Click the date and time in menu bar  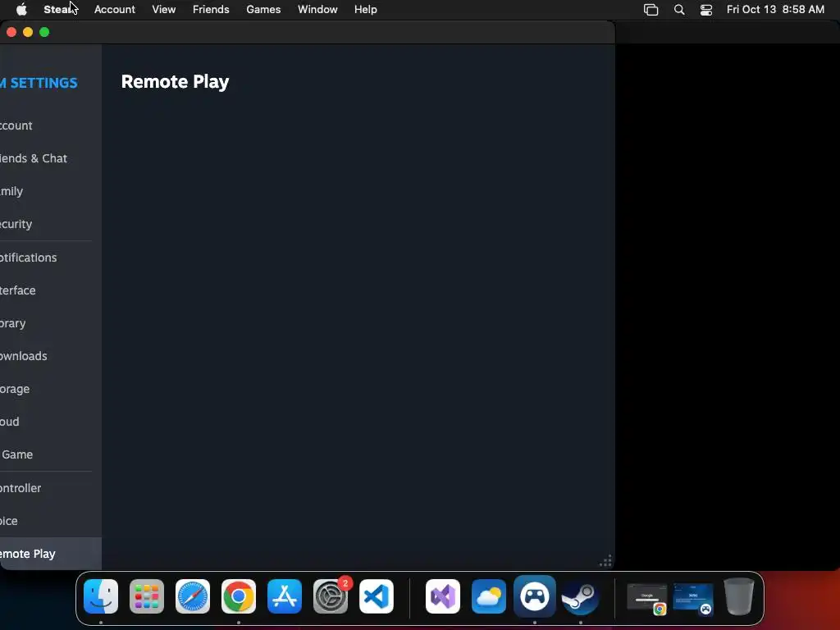click(775, 9)
